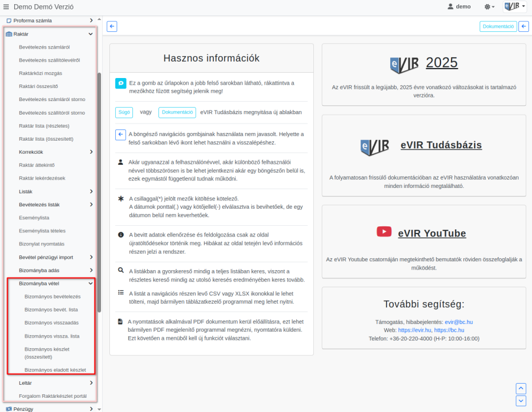Click the back arrow beside top Dokumentáció button
Image resolution: width=532 pixels, height=412 pixels.
tap(524, 27)
